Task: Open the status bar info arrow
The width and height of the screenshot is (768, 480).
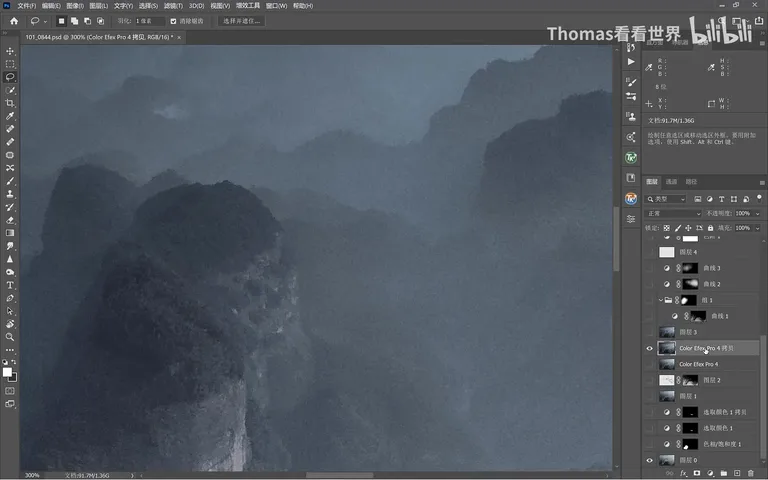Action: [132, 475]
